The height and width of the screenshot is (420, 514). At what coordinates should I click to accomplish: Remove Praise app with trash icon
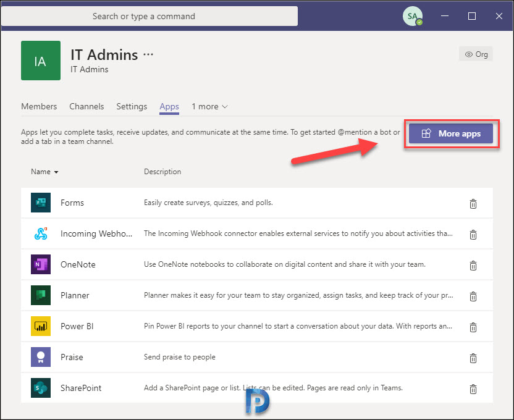473,358
